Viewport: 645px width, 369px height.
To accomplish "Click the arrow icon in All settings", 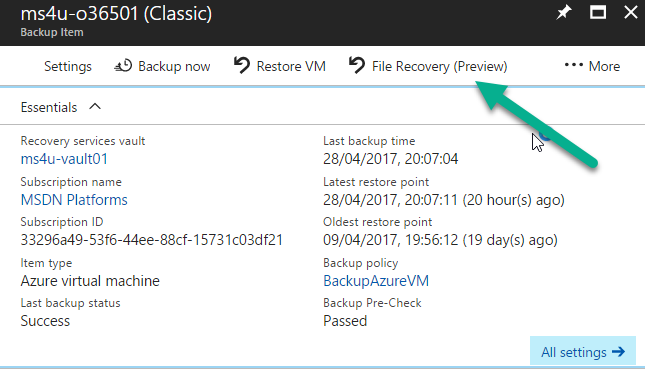I will pyautogui.click(x=618, y=352).
